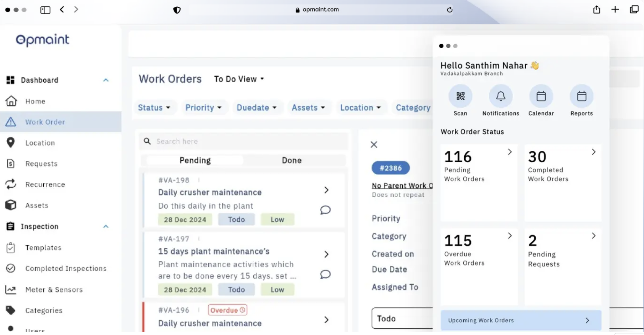Close the work order detail panel

point(374,145)
